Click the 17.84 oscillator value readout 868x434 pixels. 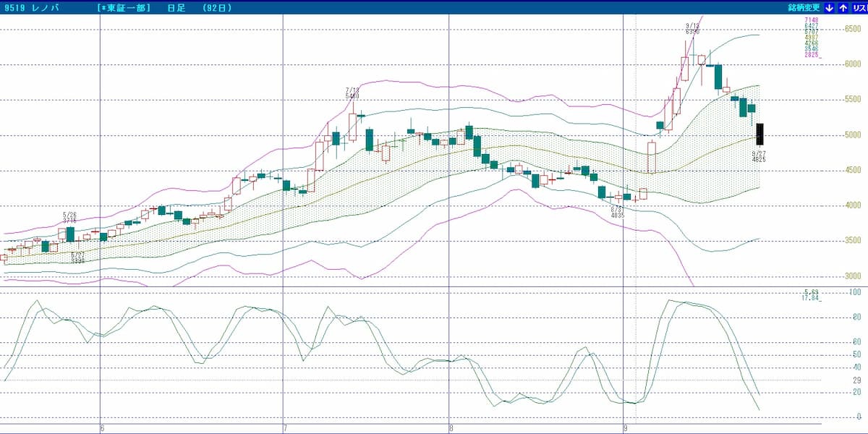(x=811, y=297)
